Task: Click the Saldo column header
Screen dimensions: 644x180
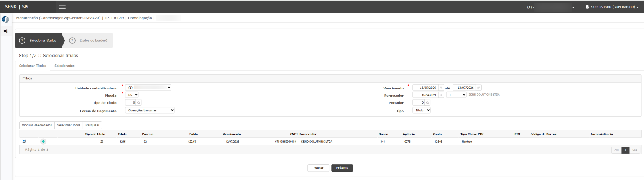Action: tap(194, 134)
